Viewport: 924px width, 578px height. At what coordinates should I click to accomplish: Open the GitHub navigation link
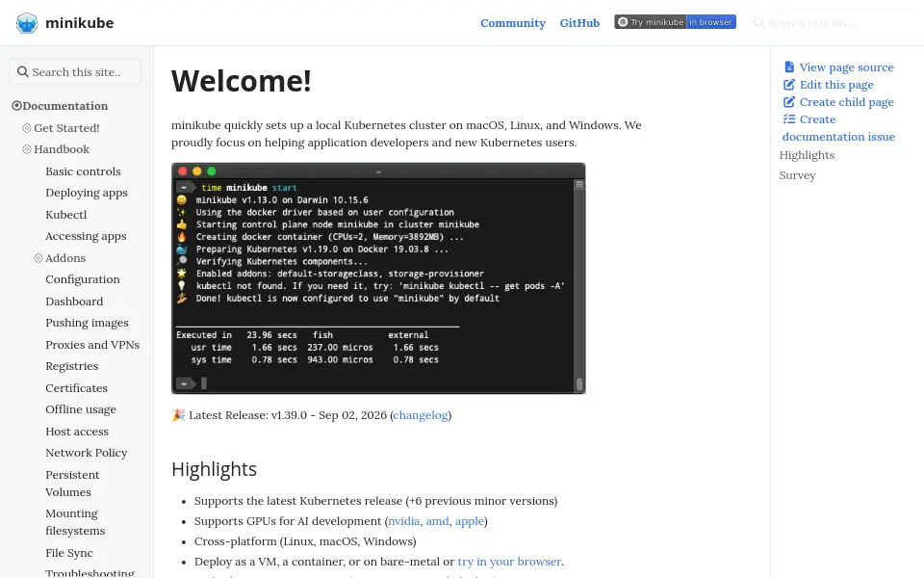point(579,23)
